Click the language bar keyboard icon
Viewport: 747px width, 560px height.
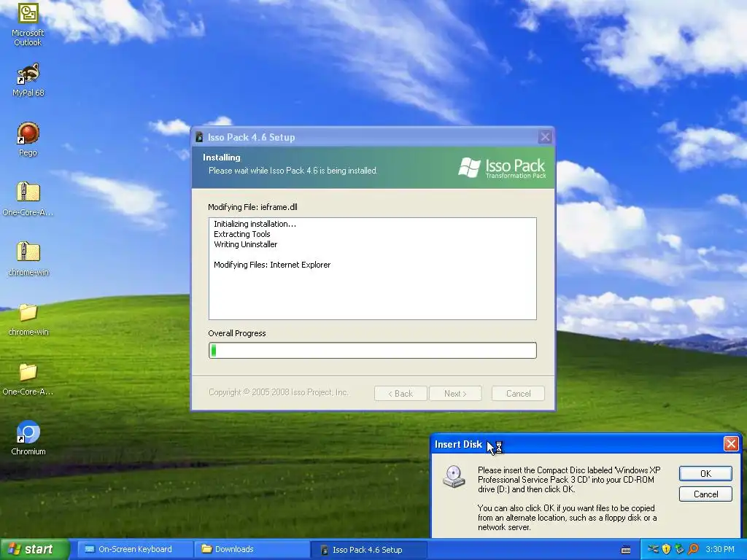click(626, 550)
